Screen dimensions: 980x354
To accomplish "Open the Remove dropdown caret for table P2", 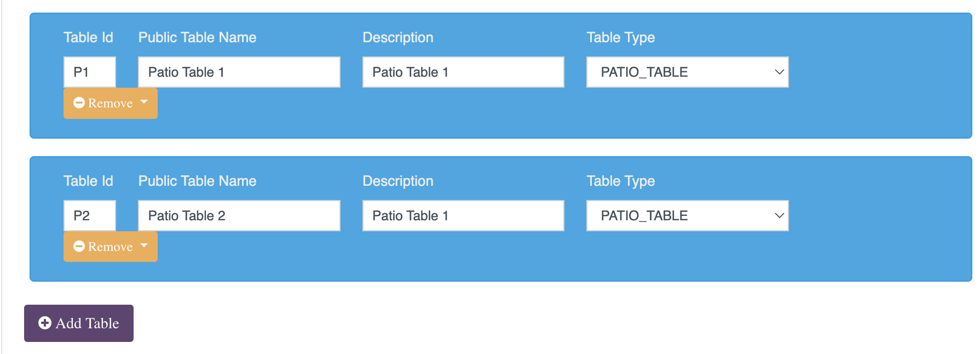I will (144, 245).
